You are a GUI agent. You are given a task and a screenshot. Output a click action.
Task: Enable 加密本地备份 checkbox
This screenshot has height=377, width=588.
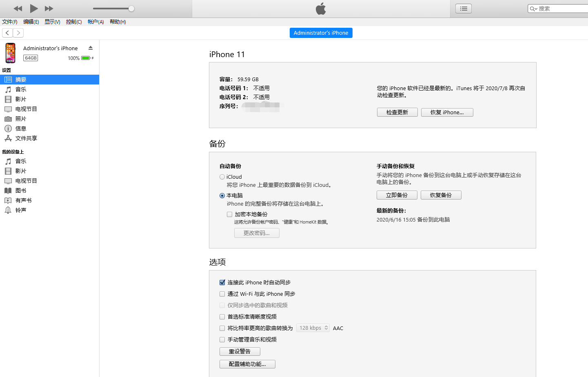(230, 214)
